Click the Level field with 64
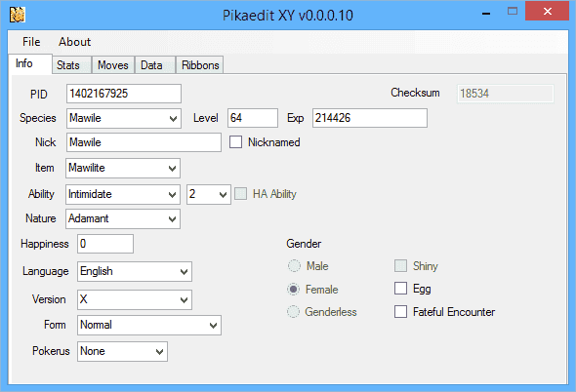This screenshot has height=392, width=576. pos(253,118)
